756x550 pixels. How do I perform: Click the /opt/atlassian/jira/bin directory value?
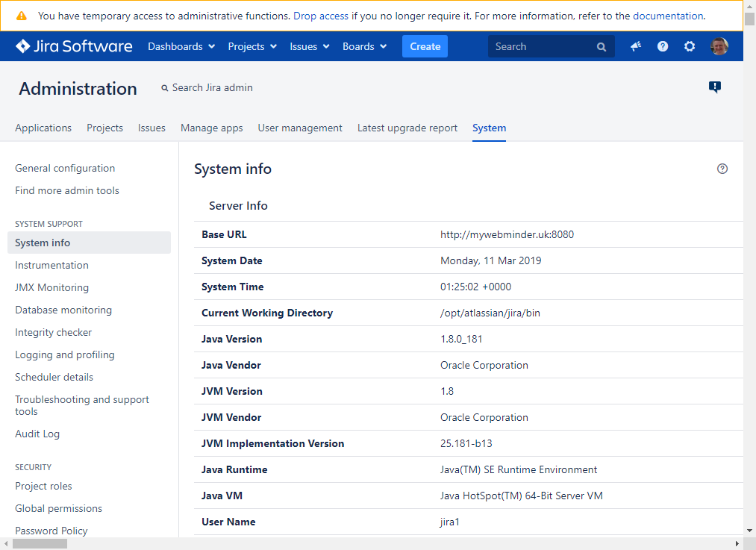tap(490, 313)
